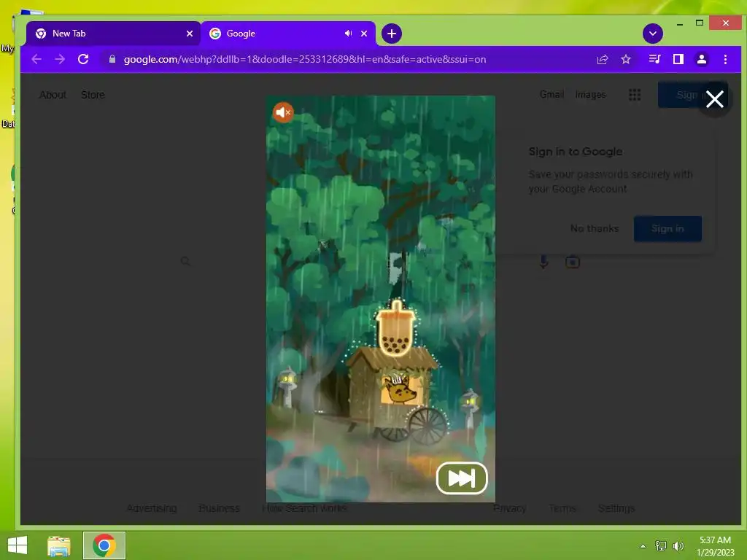This screenshot has width=747, height=560.
Task: Open Images link
Action: 590,94
